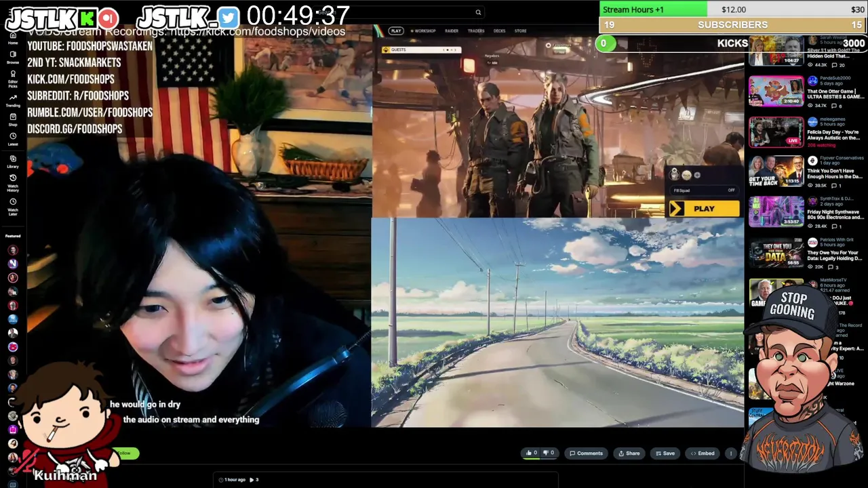This screenshot has height=488, width=868.
Task: Click the QUESTS yellow icon
Action: pos(386,49)
